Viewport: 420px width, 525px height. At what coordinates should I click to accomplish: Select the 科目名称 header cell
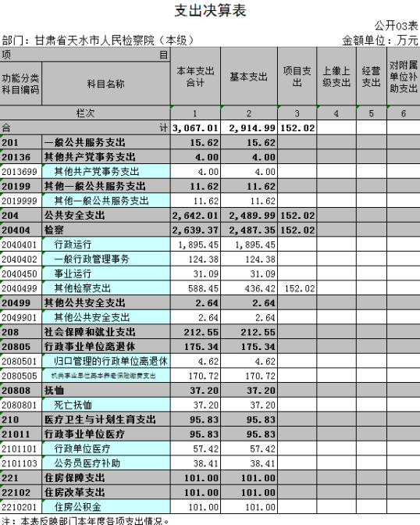(106, 84)
